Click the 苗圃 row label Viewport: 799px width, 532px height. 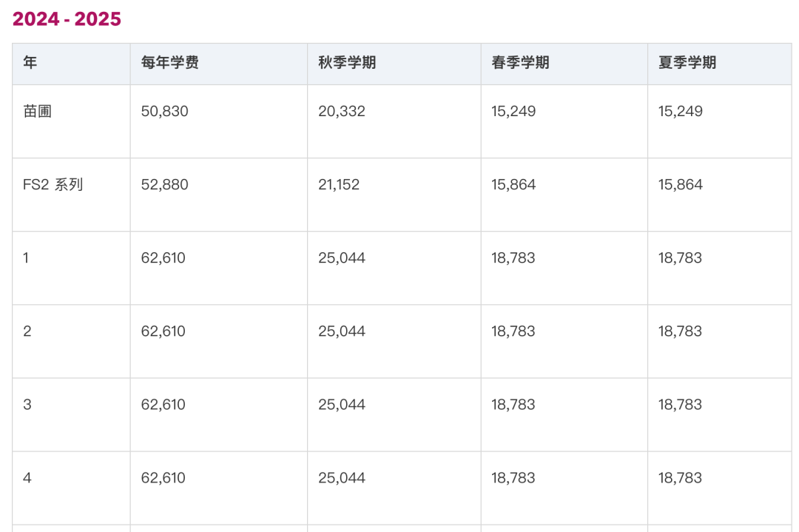pyautogui.click(x=37, y=111)
